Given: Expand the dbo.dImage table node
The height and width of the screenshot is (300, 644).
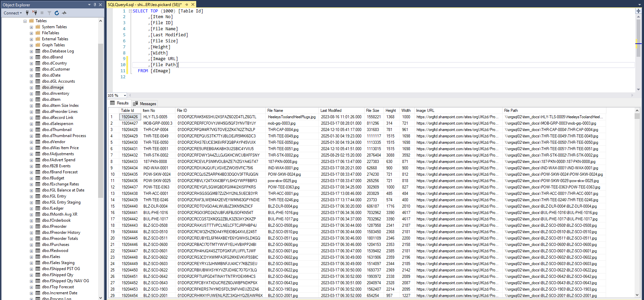Looking at the screenshot, I should click(x=31, y=87).
